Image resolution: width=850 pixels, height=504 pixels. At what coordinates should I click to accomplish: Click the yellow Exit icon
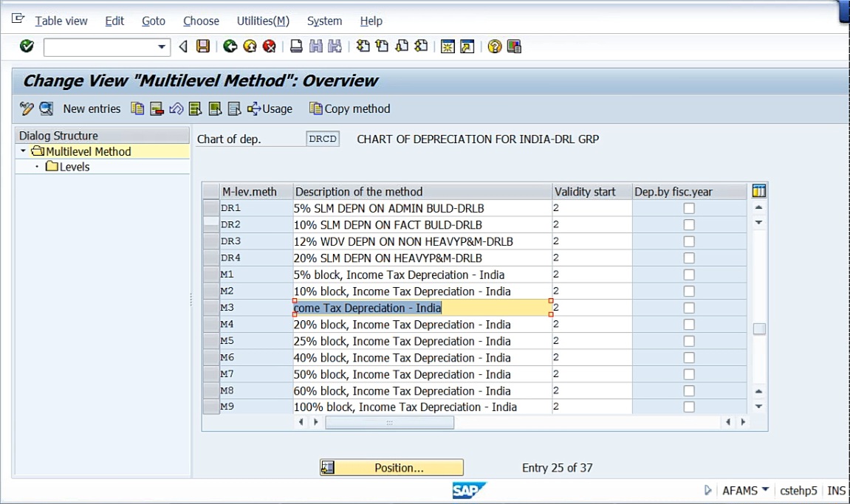[x=250, y=46]
